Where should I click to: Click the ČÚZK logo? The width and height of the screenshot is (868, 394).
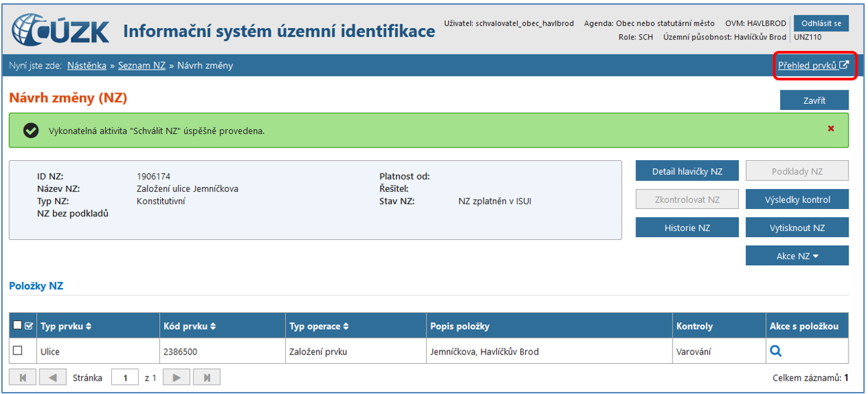coord(61,31)
